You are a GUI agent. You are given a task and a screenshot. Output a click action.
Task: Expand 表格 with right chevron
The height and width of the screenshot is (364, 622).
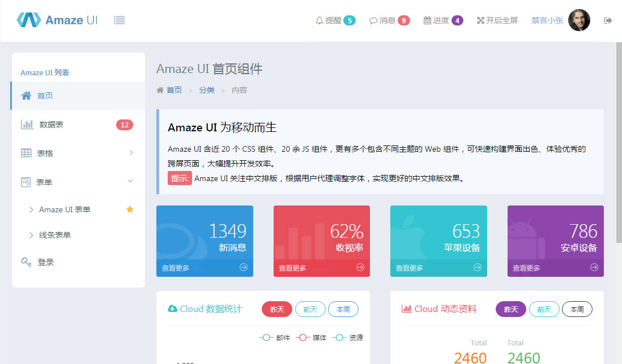pos(131,153)
